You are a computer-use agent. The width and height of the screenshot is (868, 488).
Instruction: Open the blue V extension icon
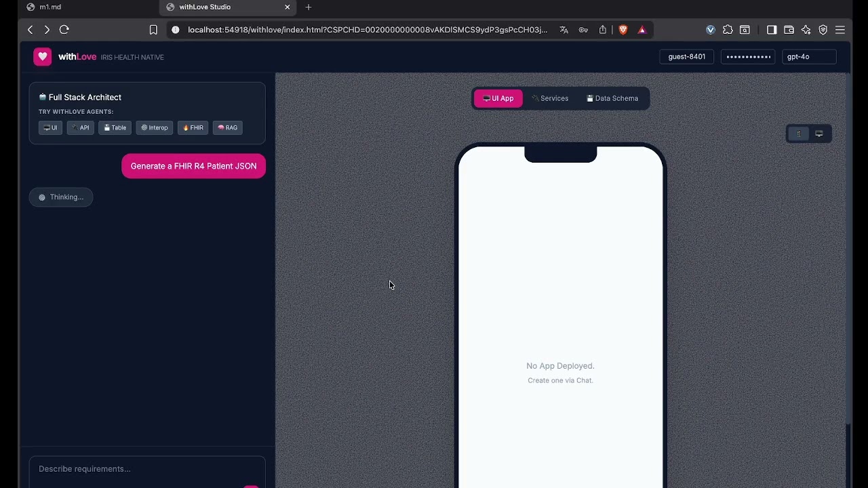(711, 30)
